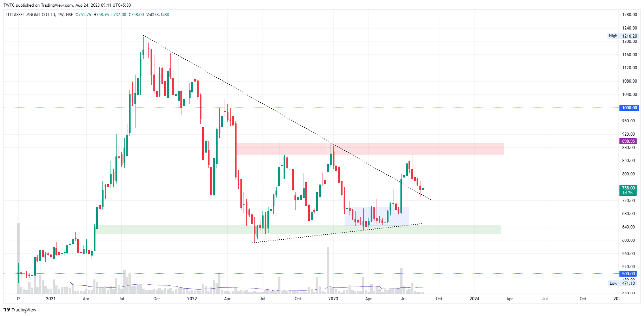Click the blue 500.00 price level label
Image resolution: width=644 pixels, height=316 pixels.
[x=628, y=274]
